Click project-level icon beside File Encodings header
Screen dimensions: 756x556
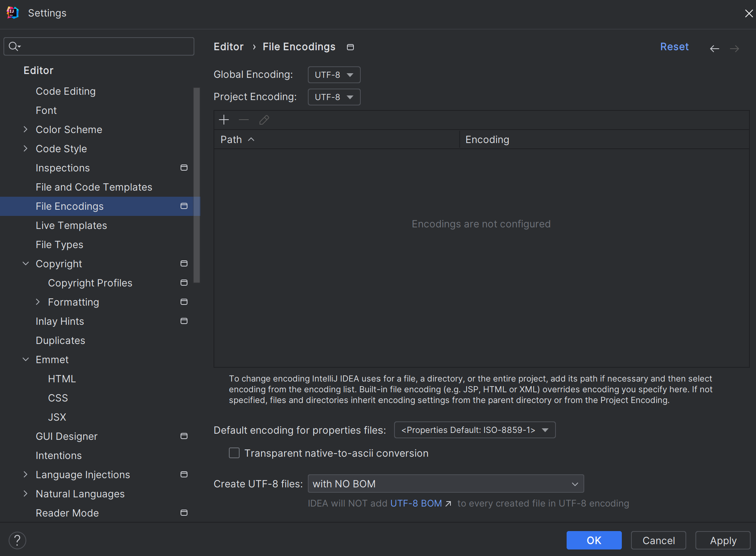pyautogui.click(x=350, y=47)
